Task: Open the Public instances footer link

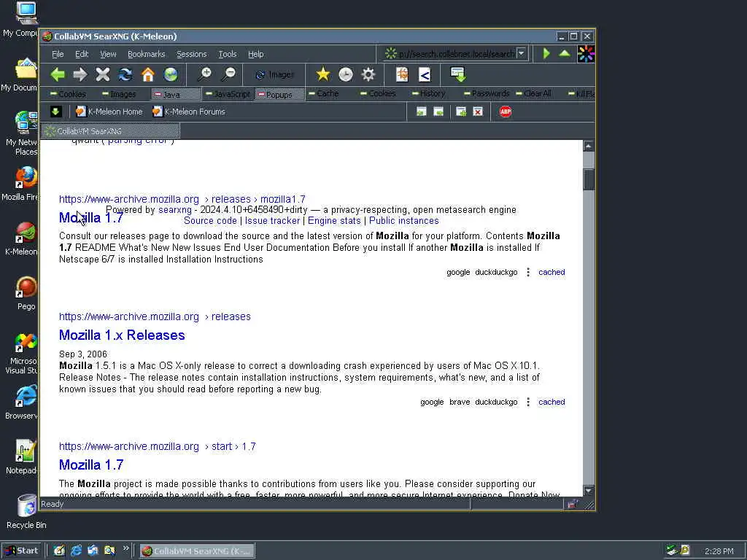Action: [x=404, y=220]
